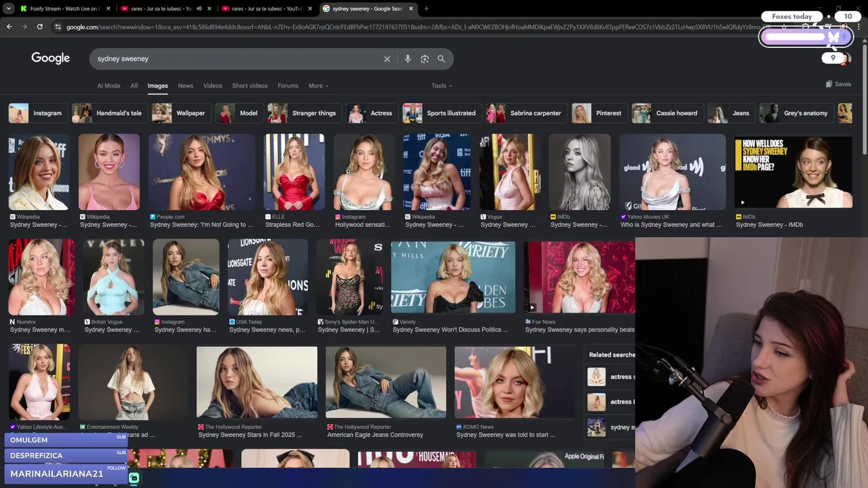The width and height of the screenshot is (868, 488).
Task: Open the Videos tab
Action: point(212,86)
